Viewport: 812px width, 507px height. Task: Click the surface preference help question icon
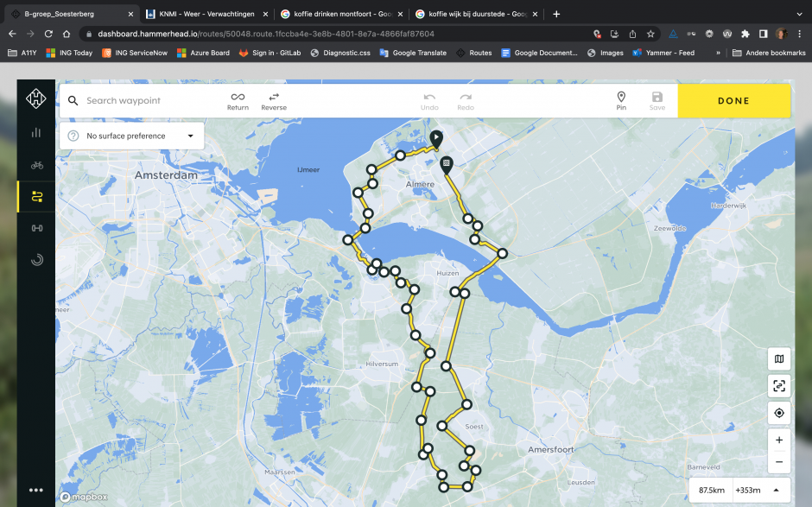point(73,136)
